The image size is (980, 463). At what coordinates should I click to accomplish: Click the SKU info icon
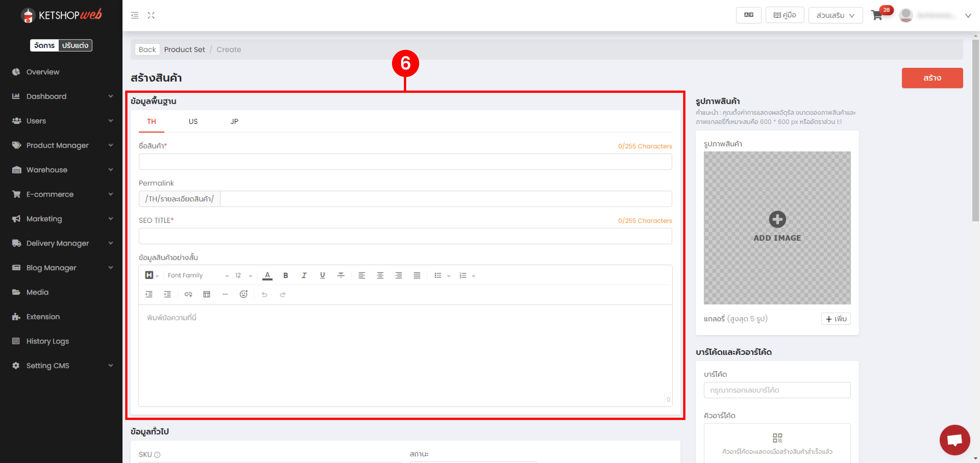tap(157, 455)
